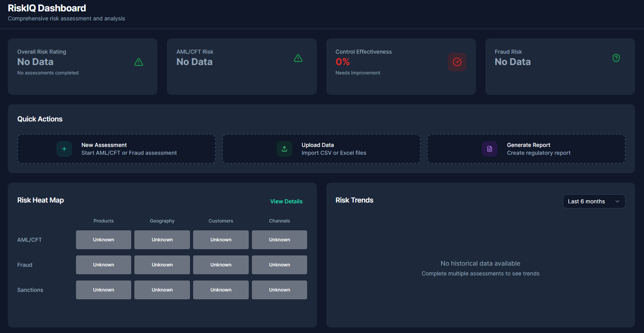
Task: Click the Overall Risk Rating warning triangle icon
Action: point(139,62)
